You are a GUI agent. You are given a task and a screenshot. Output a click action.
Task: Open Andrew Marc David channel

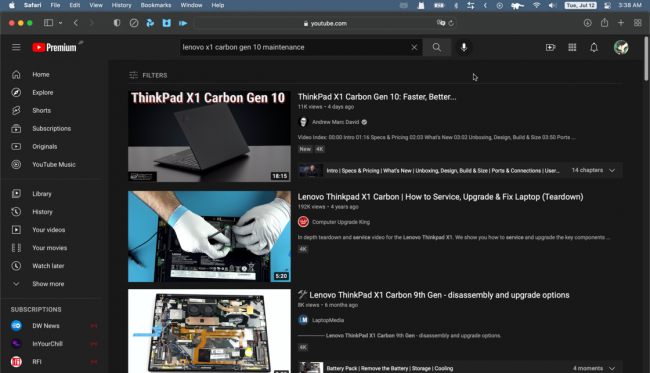335,122
